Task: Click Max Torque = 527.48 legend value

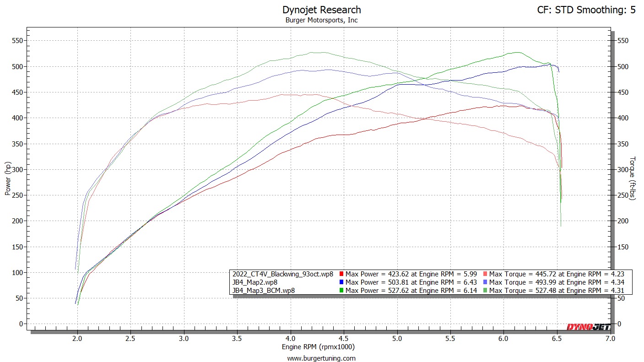Action: pyautogui.click(x=557, y=290)
